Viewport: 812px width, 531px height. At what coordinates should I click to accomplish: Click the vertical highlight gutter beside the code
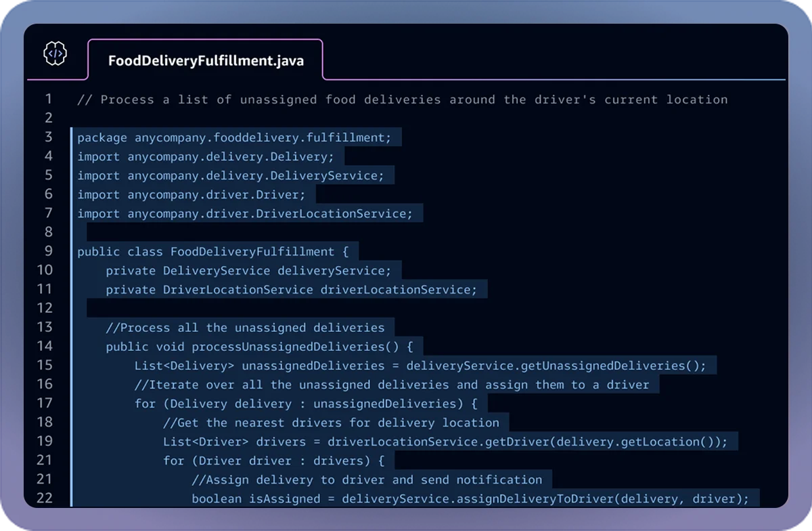click(72, 305)
